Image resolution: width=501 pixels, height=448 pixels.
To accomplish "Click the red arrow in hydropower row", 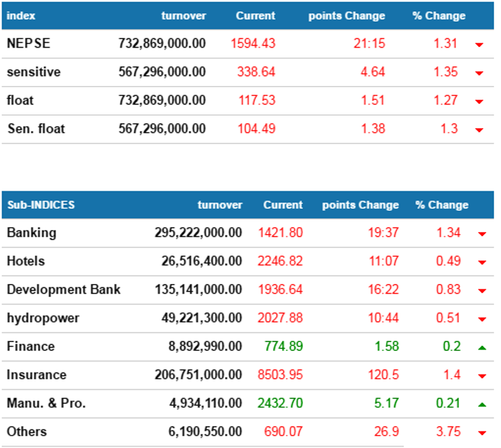I will [482, 319].
